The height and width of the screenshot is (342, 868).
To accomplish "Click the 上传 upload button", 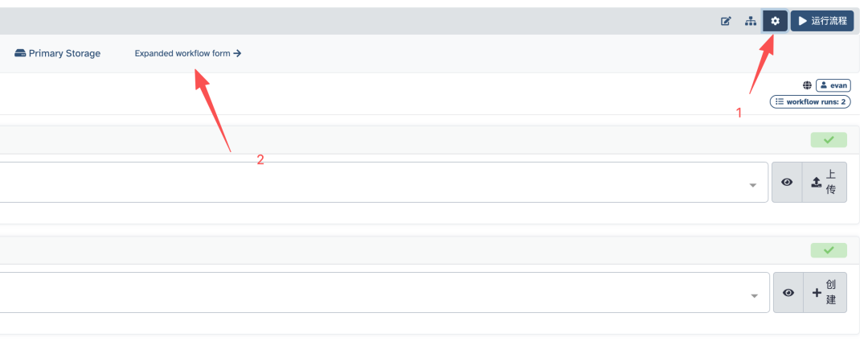I will [825, 183].
